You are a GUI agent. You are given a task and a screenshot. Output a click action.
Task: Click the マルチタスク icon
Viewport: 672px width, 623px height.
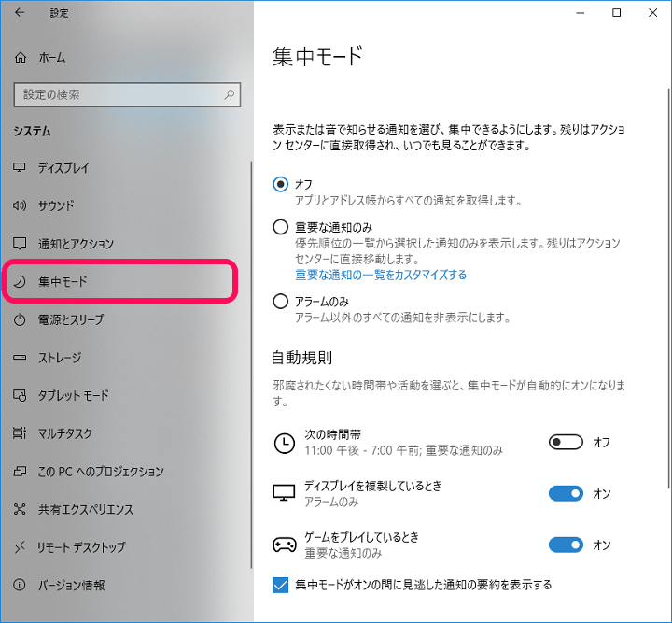tap(20, 433)
